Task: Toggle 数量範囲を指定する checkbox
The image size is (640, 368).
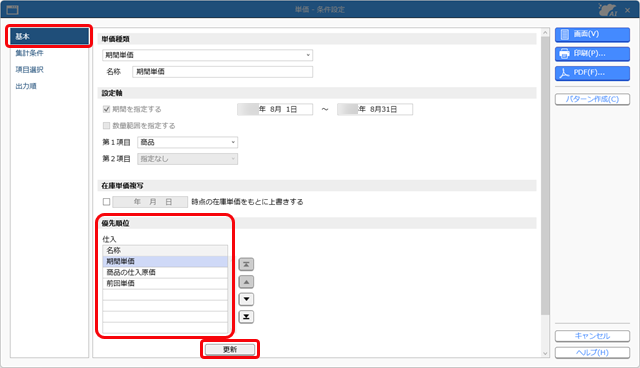Action: coord(107,125)
